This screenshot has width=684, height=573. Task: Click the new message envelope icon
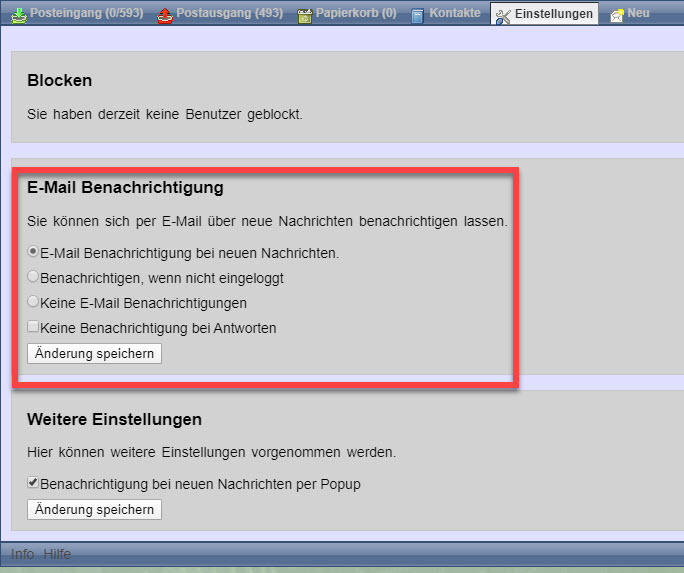pyautogui.click(x=616, y=15)
